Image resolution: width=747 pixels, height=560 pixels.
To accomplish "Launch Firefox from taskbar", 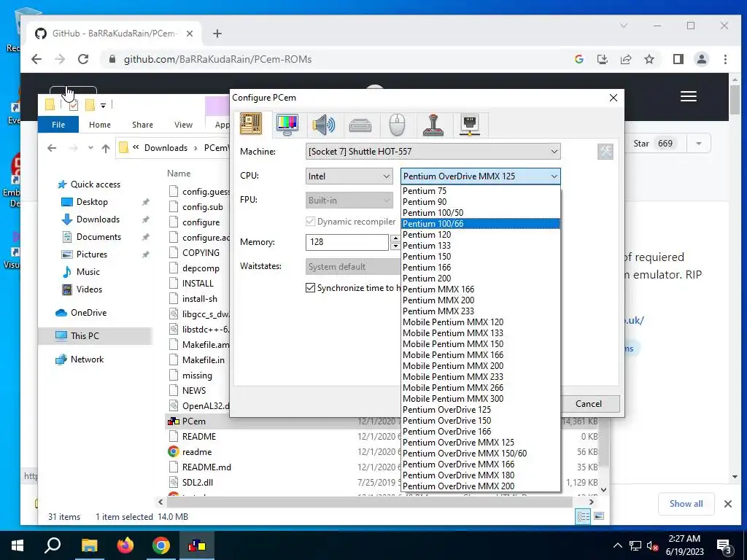I will pos(125,545).
